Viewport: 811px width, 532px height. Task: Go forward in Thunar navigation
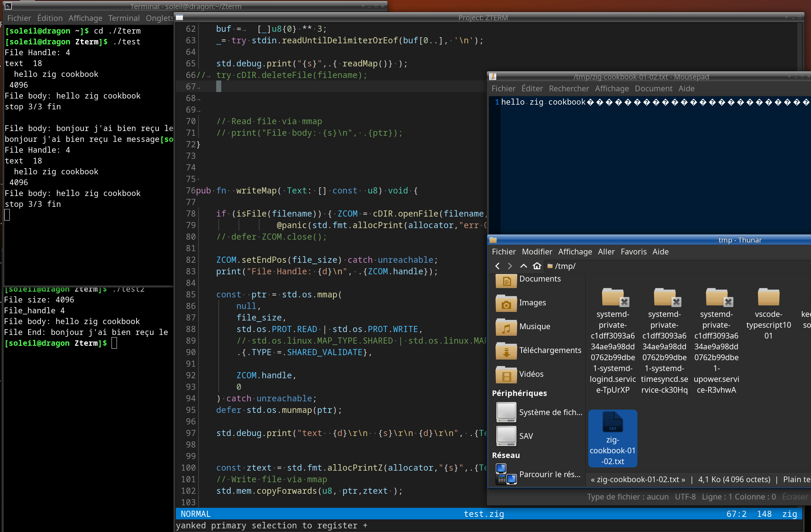510,266
